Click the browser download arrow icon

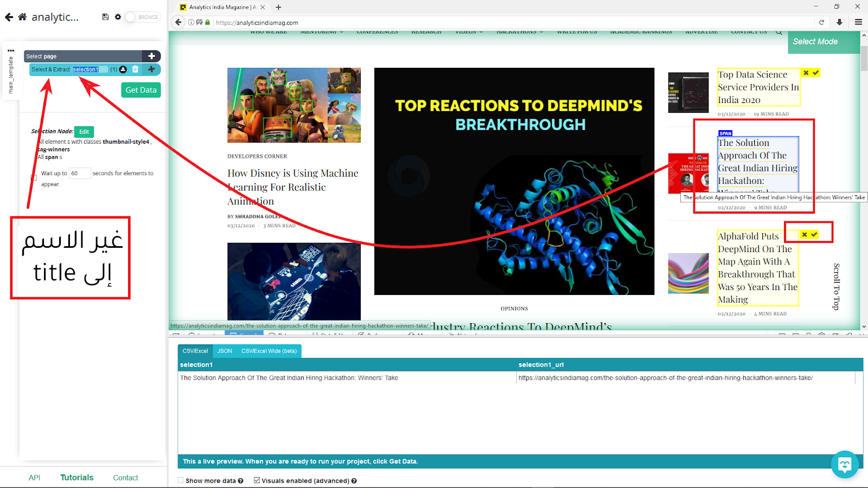pyautogui.click(x=840, y=22)
